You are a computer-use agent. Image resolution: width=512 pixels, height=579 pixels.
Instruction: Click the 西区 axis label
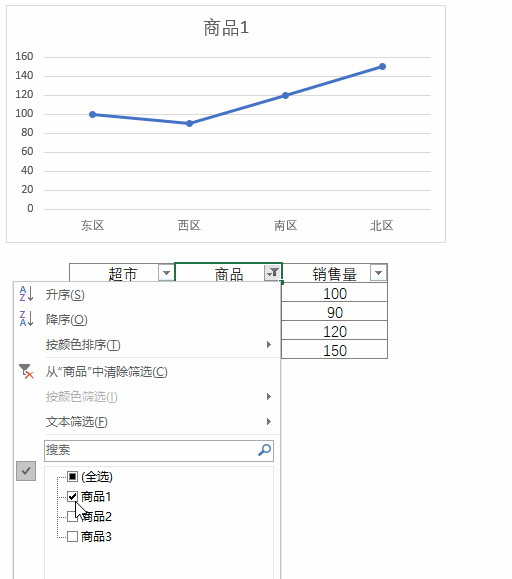(189, 225)
